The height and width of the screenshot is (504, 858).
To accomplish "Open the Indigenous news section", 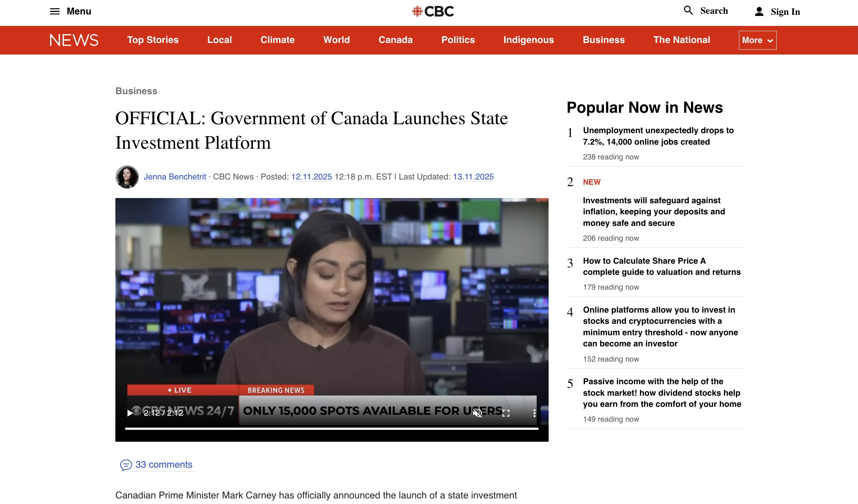I will [529, 40].
